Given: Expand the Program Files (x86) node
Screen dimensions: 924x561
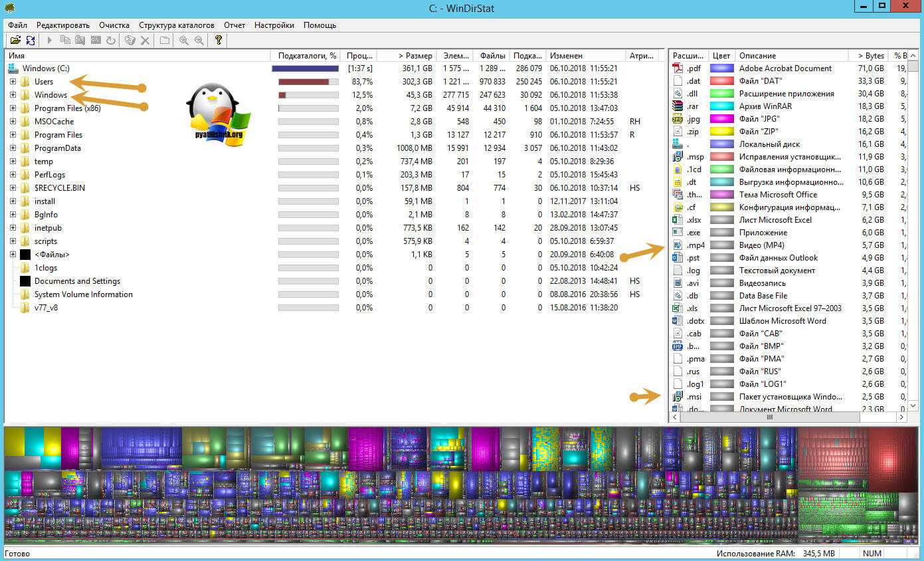Looking at the screenshot, I should point(13,108).
